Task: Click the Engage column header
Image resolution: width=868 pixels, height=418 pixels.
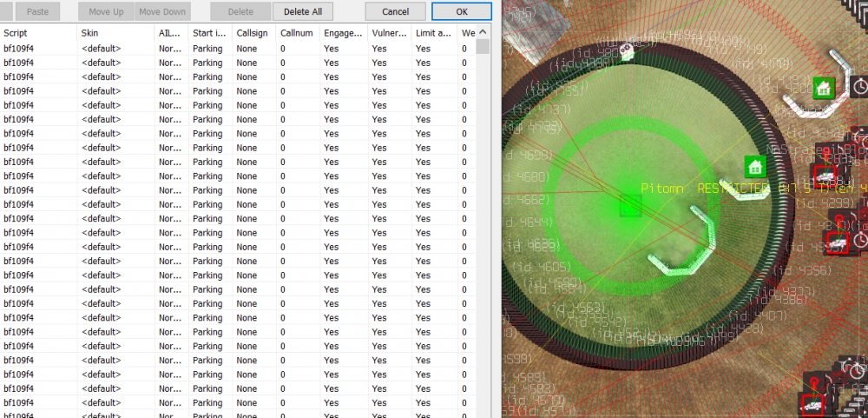Action: tap(342, 32)
